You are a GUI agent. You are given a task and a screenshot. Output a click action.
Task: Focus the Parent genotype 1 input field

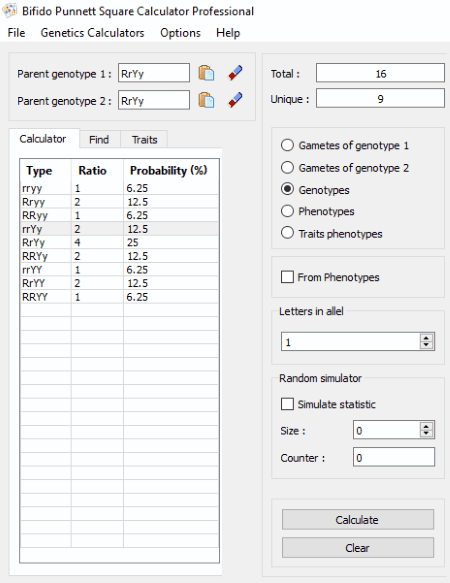tap(154, 73)
